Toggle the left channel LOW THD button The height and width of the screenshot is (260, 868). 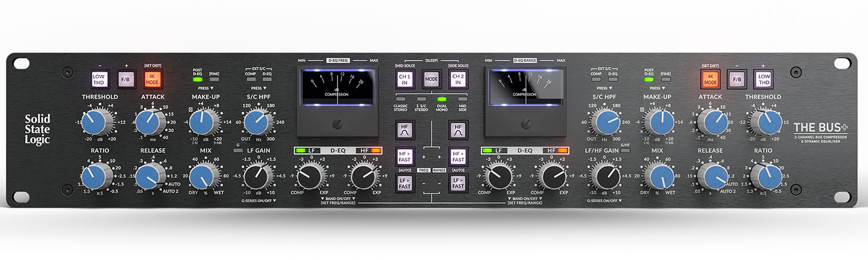[100, 79]
